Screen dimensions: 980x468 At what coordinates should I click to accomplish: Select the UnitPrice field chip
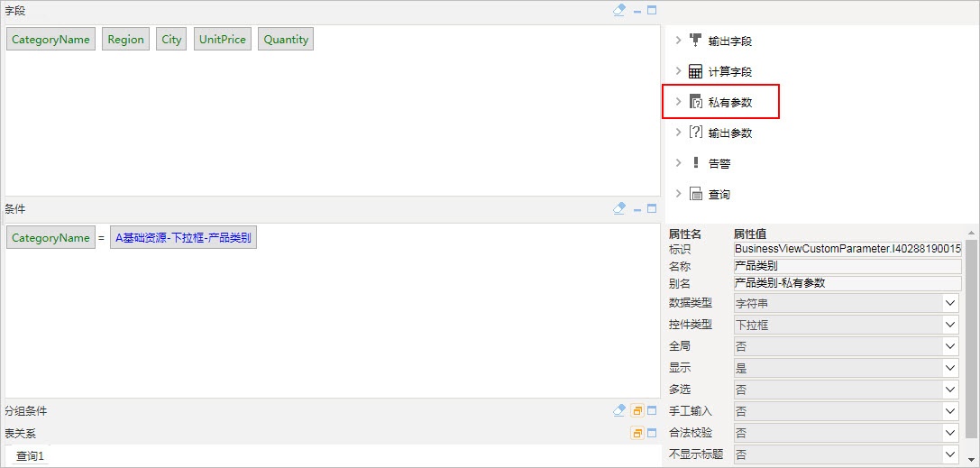(x=223, y=40)
